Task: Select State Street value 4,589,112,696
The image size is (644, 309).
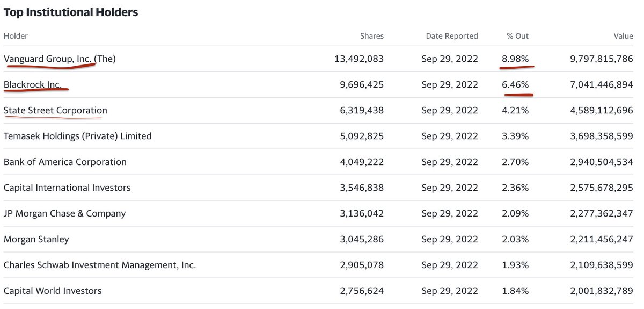Action: (x=602, y=110)
